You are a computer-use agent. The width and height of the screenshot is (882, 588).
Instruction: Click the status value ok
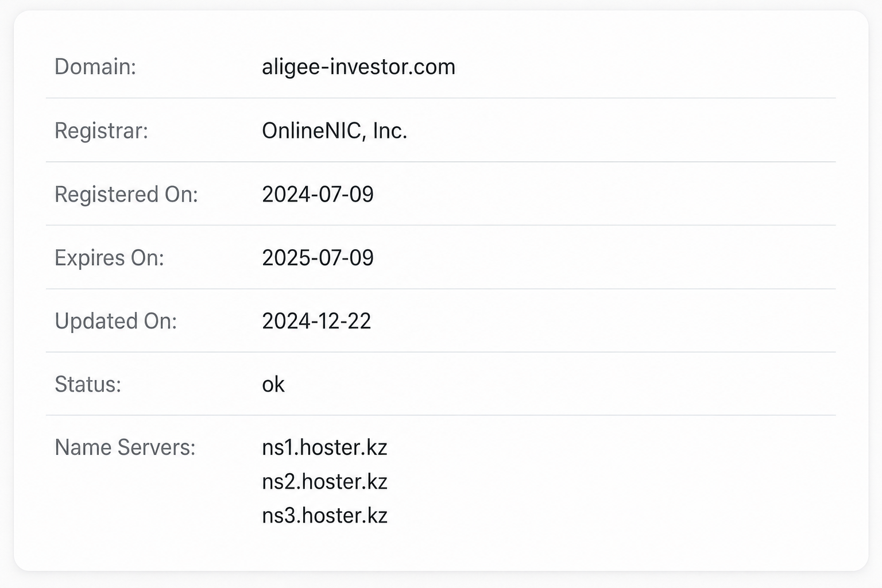[273, 384]
